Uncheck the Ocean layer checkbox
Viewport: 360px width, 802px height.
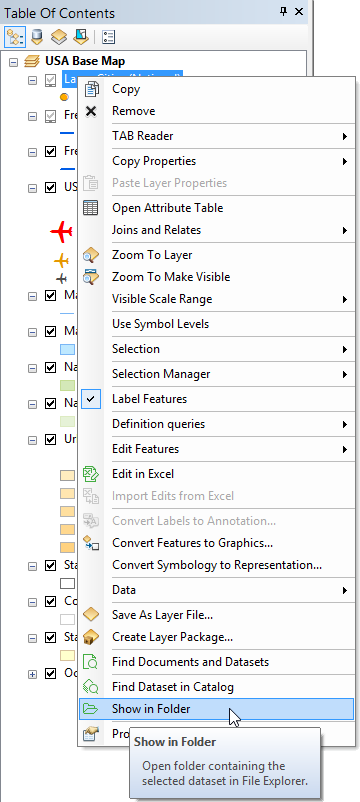(x=50, y=674)
